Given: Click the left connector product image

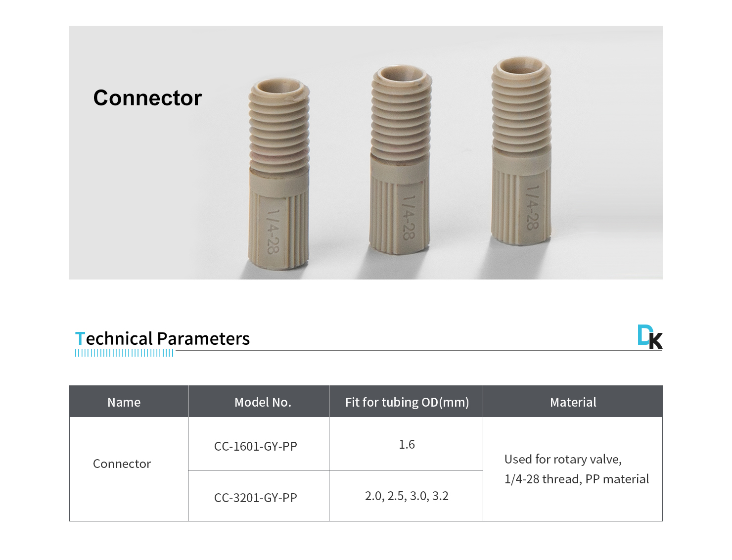Looking at the screenshot, I should point(278,173).
